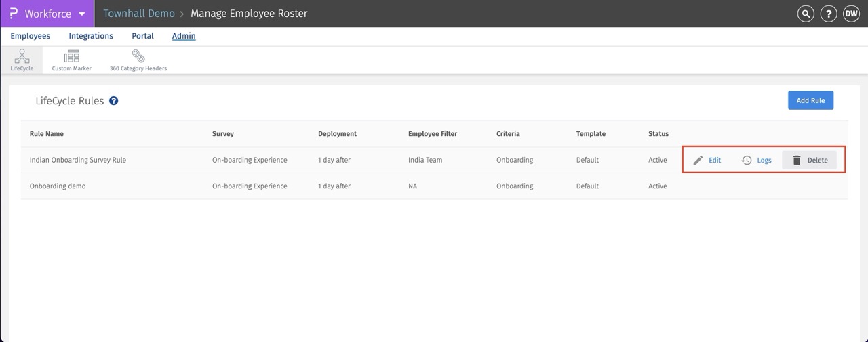Click the LifeCycle Rules help icon
This screenshot has height=342, width=868.
coord(114,101)
